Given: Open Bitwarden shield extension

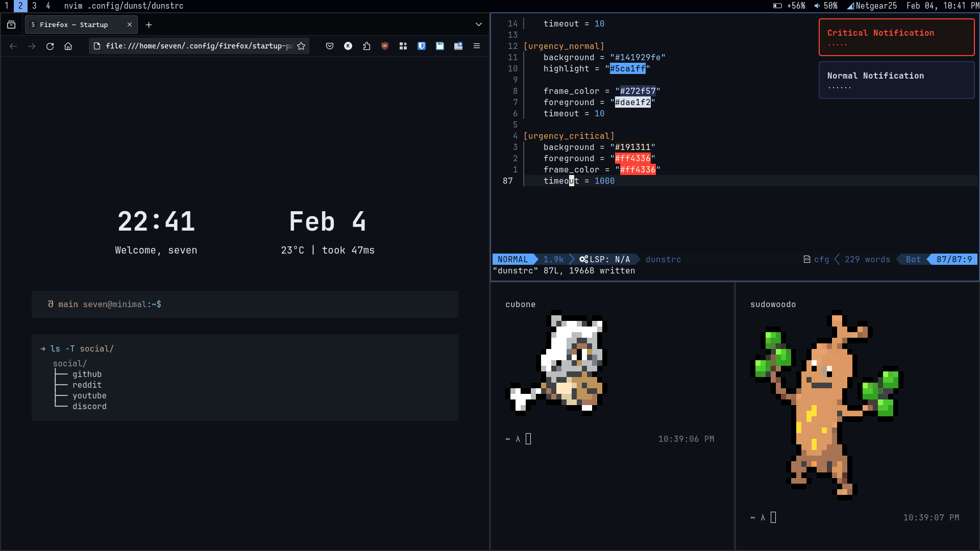Looking at the screenshot, I should (422, 46).
